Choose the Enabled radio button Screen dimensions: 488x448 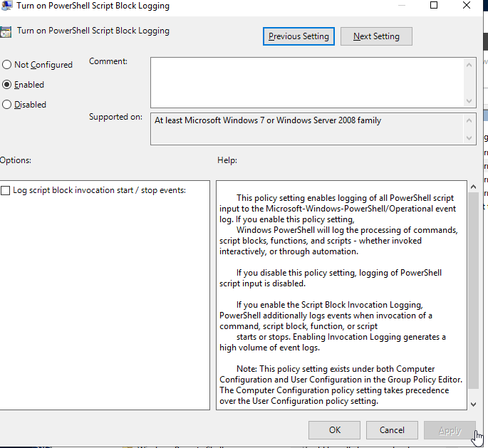click(7, 85)
